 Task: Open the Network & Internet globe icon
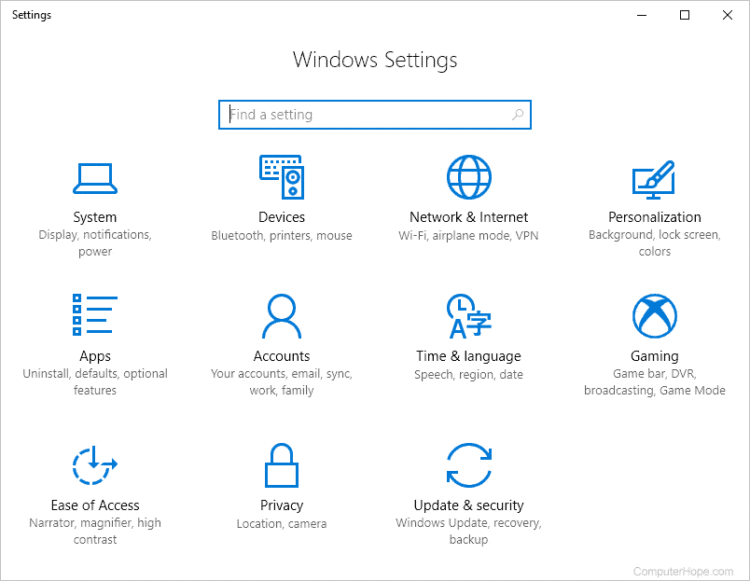point(469,177)
